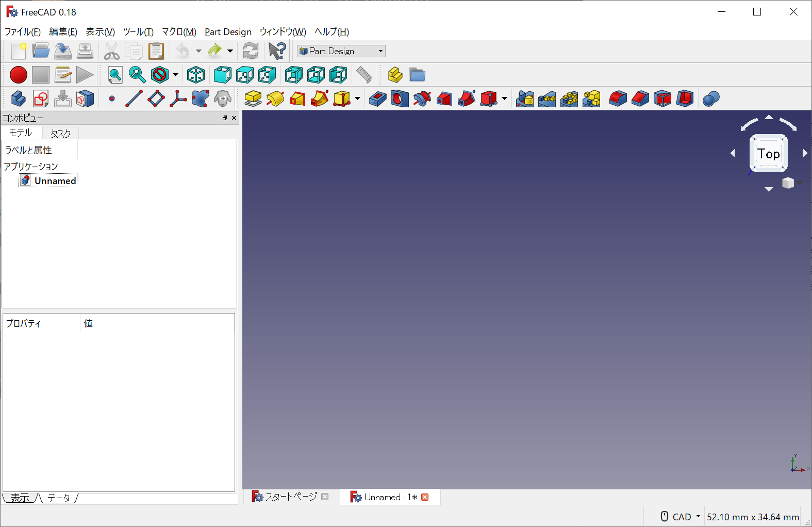Save the document with the Save icon
Image resolution: width=812 pixels, height=527 pixels.
[63, 51]
